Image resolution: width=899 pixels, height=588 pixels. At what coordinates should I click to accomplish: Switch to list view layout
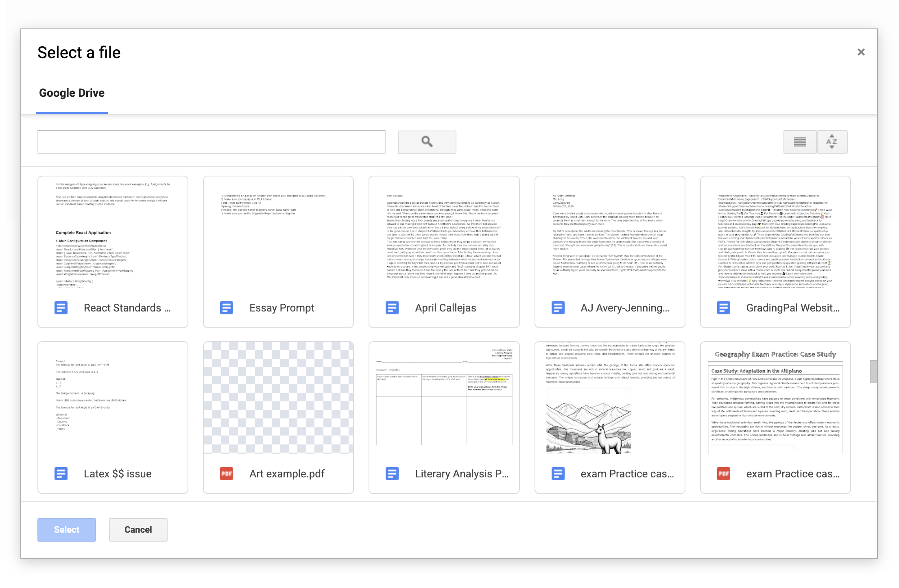pos(799,142)
